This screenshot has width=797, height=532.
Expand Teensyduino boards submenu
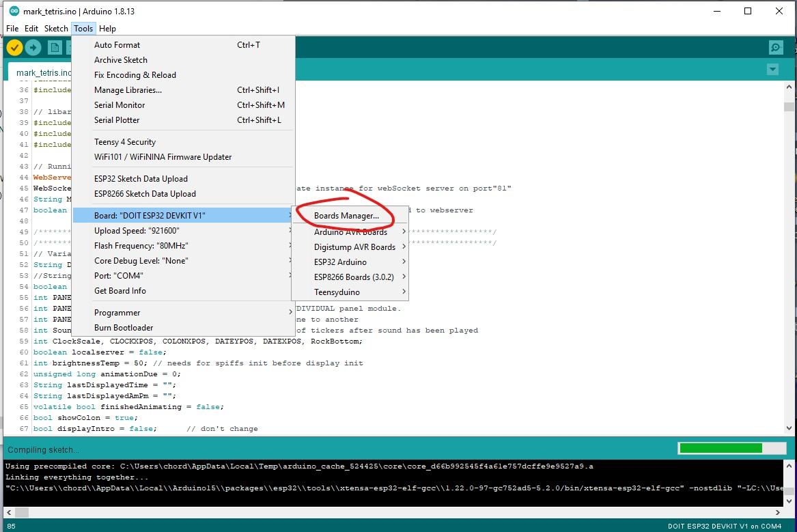coord(350,292)
